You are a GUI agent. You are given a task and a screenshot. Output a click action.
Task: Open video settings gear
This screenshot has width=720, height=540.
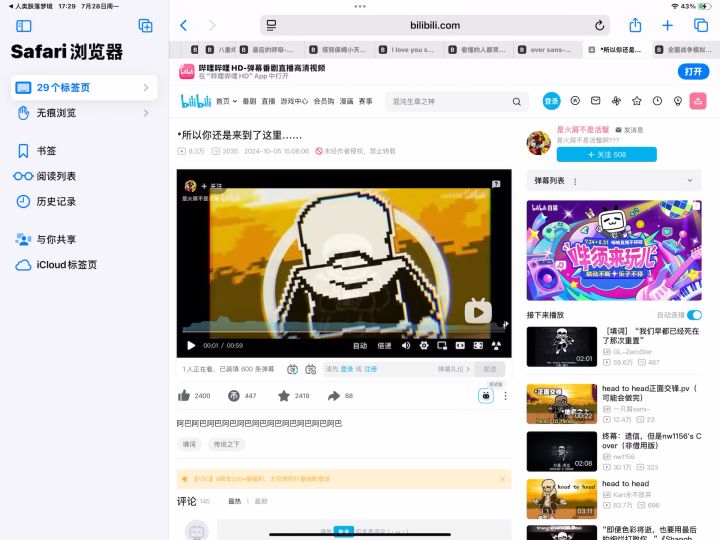pos(424,345)
